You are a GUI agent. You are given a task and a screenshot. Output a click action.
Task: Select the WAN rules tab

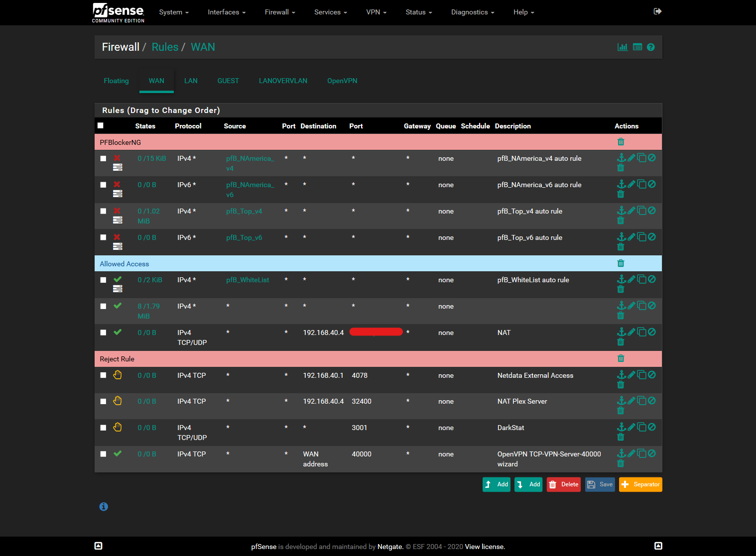click(156, 81)
